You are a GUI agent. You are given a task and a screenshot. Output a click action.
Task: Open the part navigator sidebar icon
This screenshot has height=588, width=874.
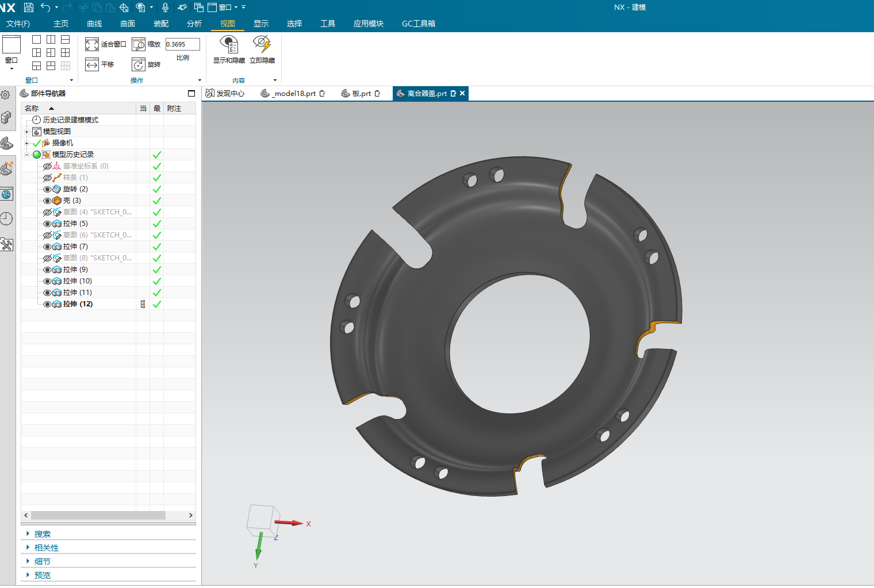(x=6, y=143)
